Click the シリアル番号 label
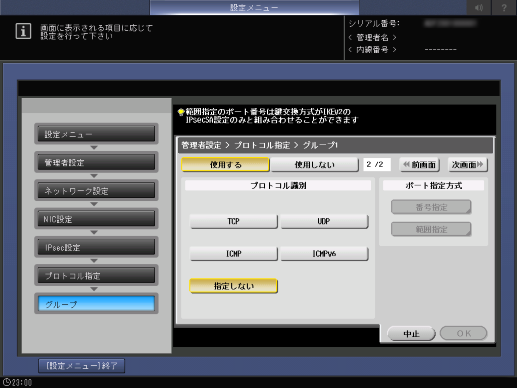Image resolution: width=517 pixels, height=388 pixels. [x=374, y=24]
